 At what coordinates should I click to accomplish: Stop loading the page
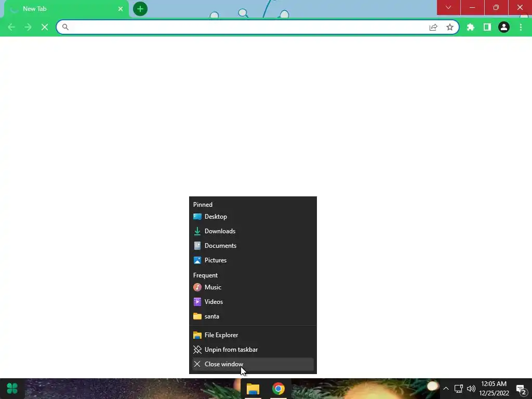[x=45, y=27]
